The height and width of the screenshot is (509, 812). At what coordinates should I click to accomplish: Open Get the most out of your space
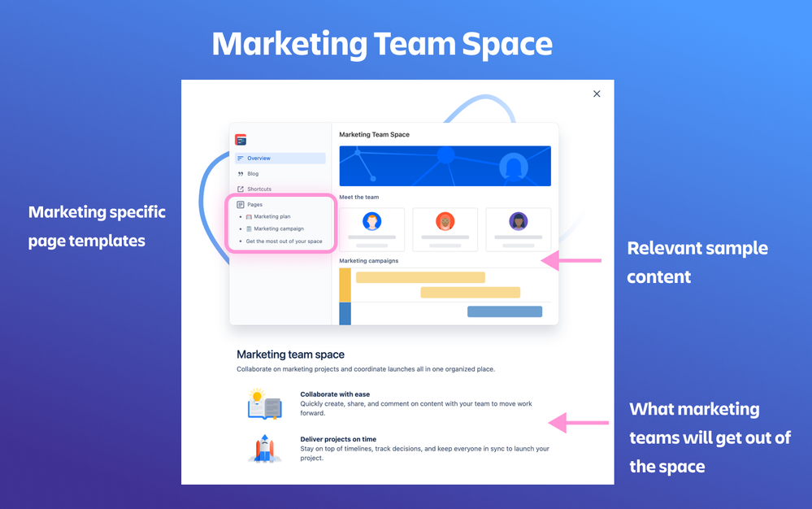point(284,241)
